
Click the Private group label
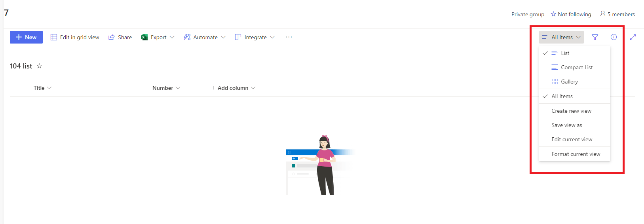coord(528,14)
